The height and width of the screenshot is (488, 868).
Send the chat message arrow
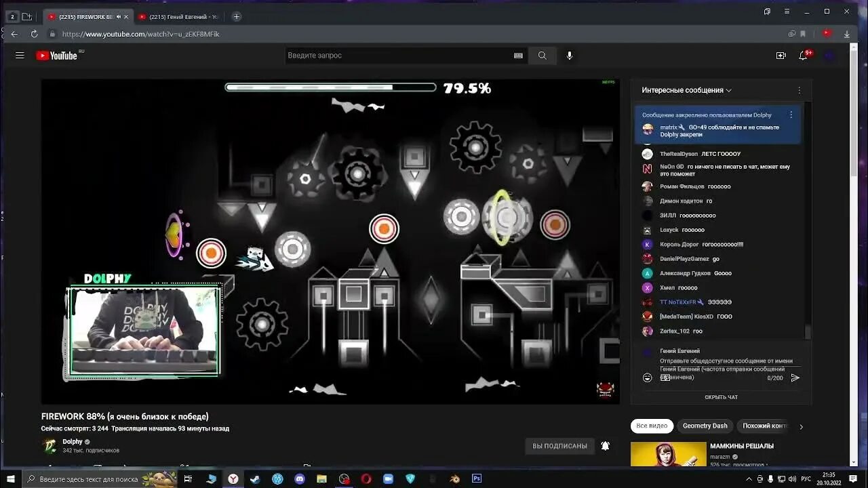click(x=795, y=378)
